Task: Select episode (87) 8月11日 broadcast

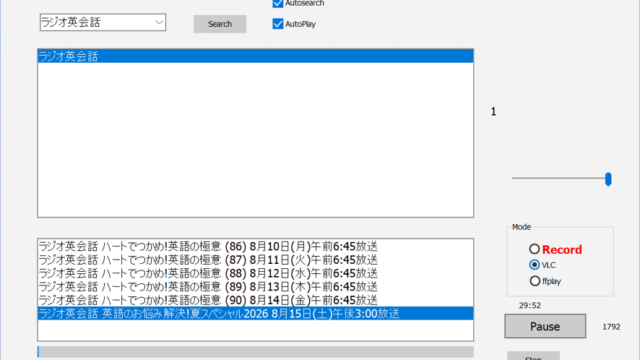Action: (x=256, y=260)
